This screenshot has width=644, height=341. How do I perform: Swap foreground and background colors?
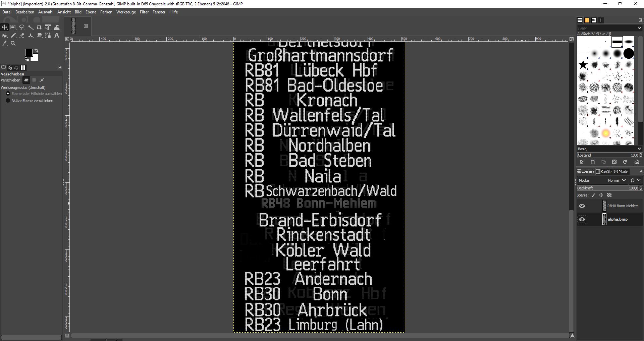point(36,51)
